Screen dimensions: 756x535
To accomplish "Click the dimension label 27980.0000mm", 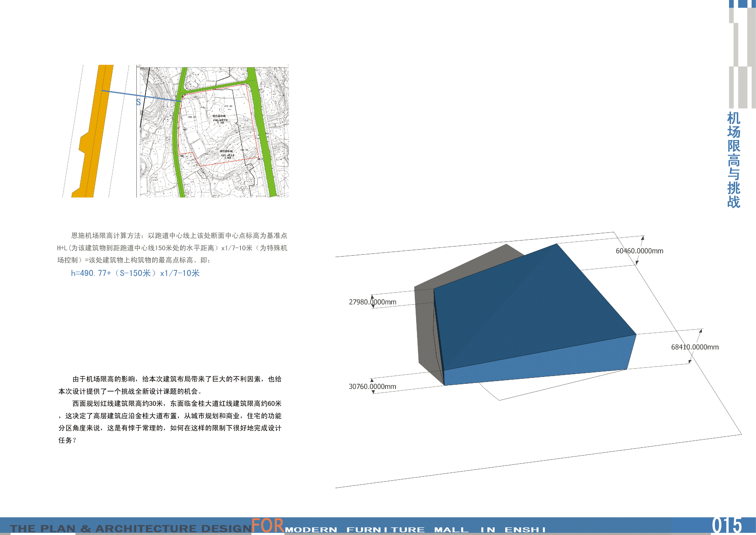I will pos(372,302).
